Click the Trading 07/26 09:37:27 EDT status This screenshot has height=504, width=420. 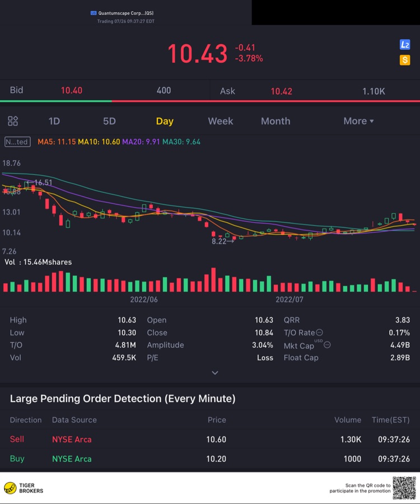click(125, 21)
